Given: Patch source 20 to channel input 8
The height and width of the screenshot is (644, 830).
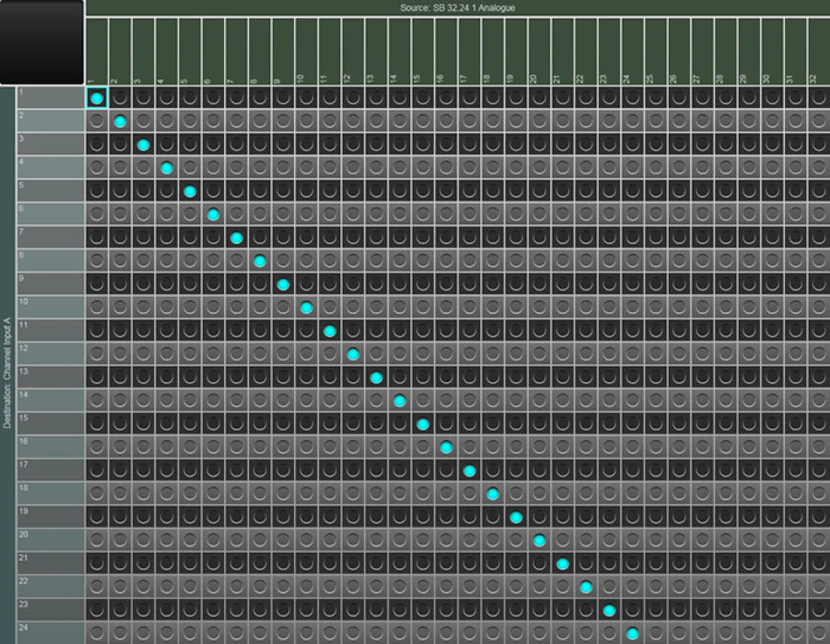Looking at the screenshot, I should pyautogui.click(x=539, y=261).
